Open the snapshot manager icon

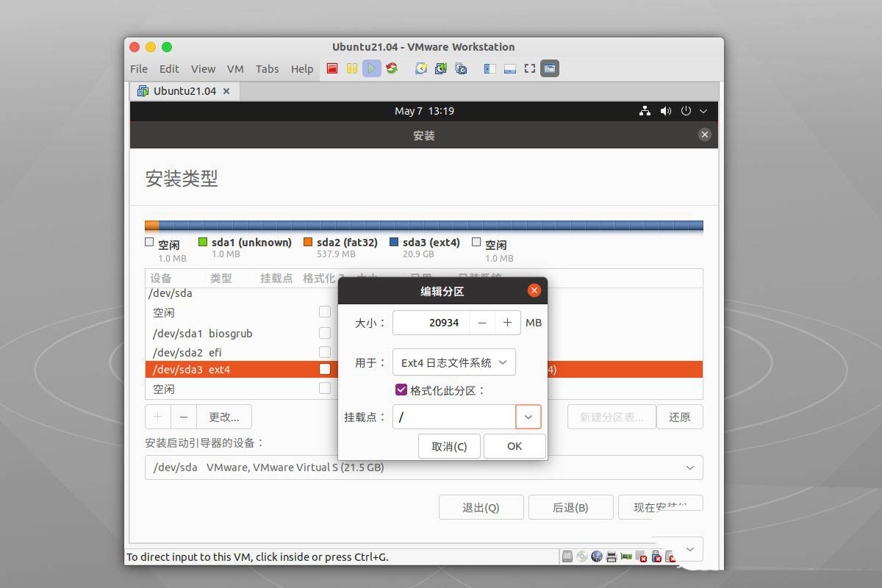461,68
